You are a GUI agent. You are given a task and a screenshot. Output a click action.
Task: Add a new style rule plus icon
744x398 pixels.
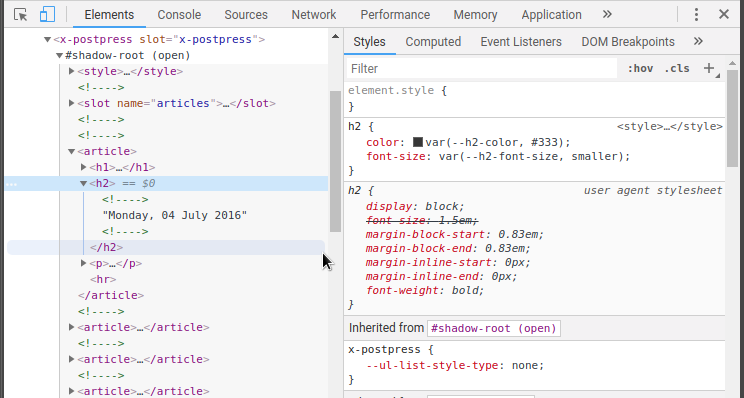[709, 68]
